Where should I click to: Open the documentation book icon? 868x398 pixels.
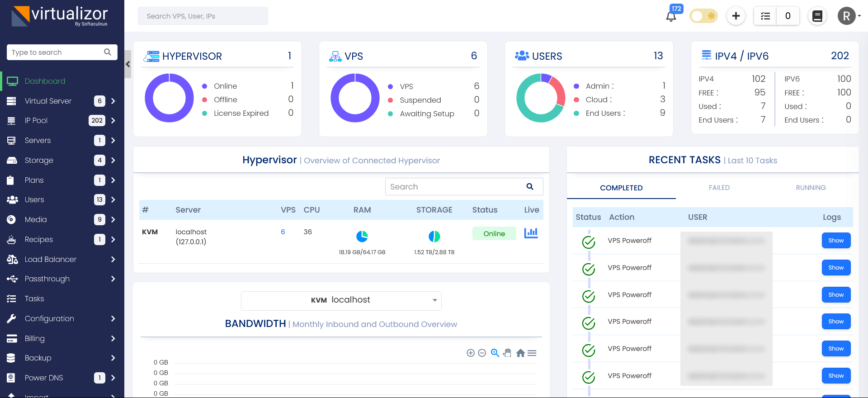tap(817, 16)
